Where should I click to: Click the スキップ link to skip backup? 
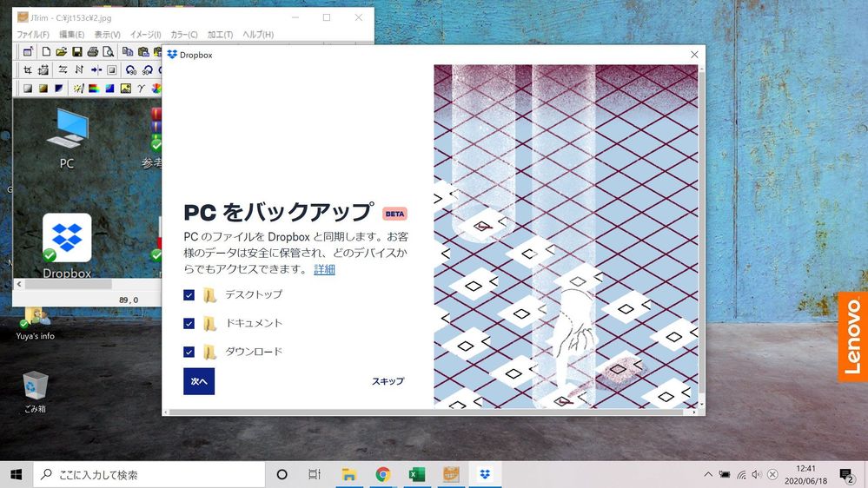click(388, 381)
